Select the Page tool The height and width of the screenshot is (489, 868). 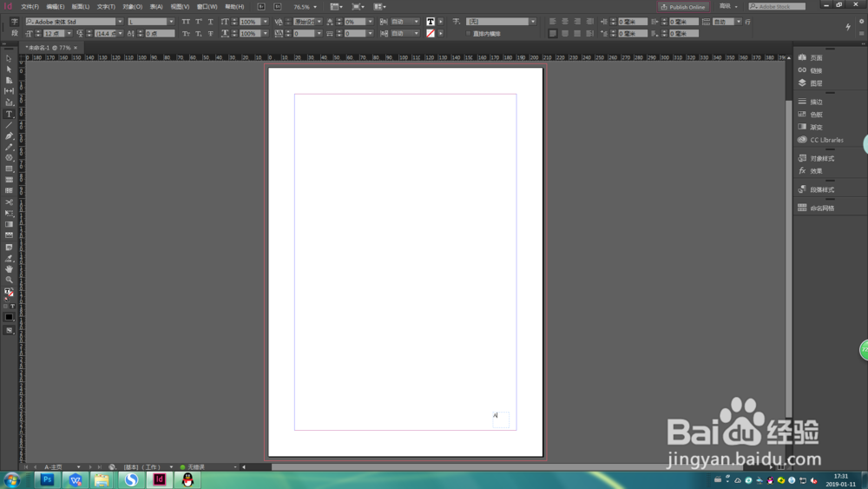(9, 81)
